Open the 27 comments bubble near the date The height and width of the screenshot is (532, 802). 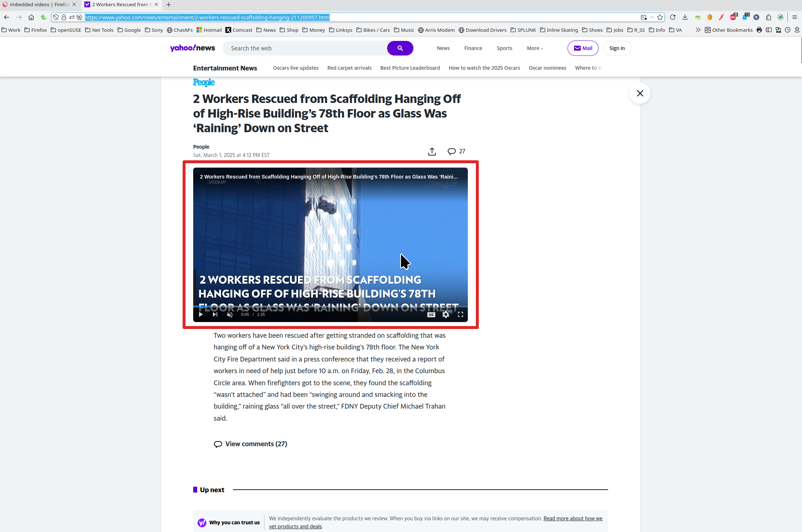point(457,151)
